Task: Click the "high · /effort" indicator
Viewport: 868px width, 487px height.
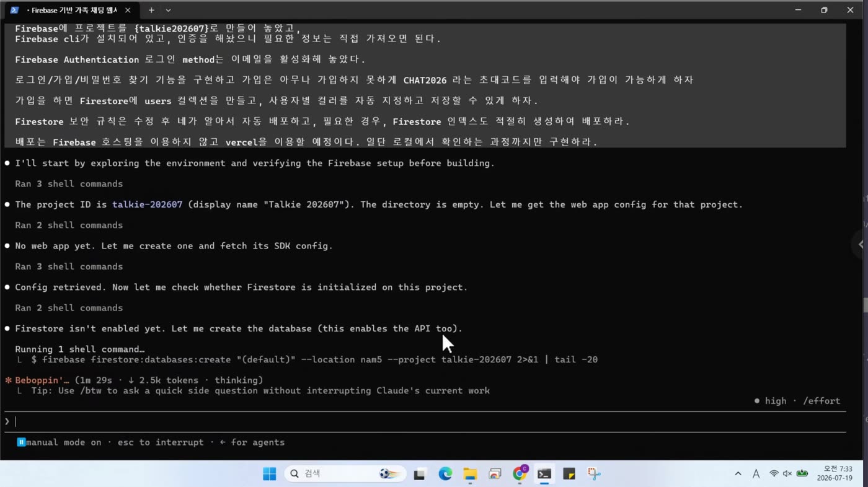Action: [x=797, y=401]
